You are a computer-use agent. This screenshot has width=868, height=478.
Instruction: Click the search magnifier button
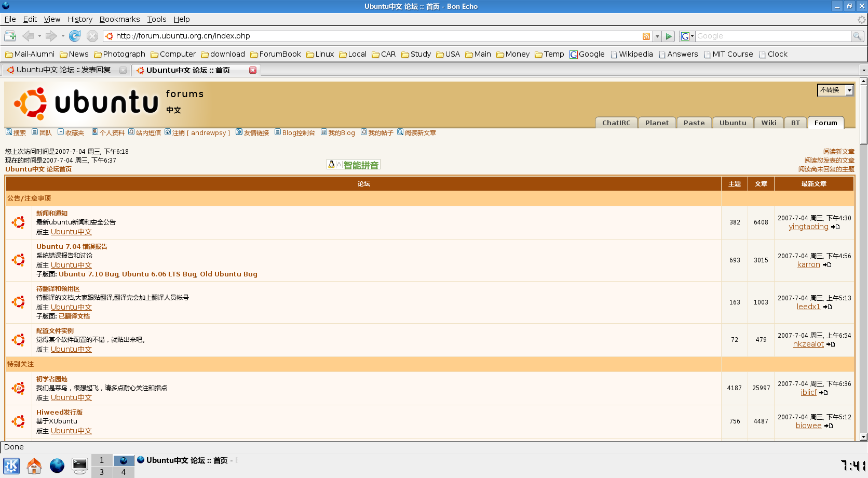(857, 36)
